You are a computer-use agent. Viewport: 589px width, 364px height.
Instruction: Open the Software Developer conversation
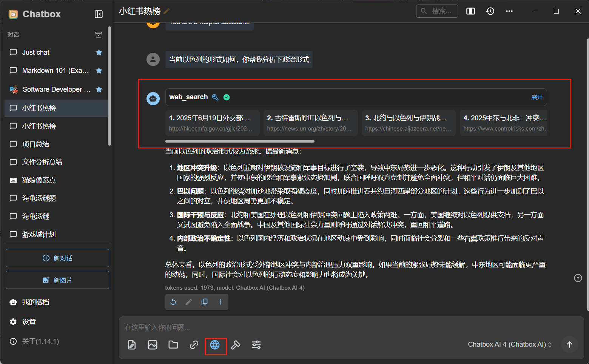click(x=56, y=89)
